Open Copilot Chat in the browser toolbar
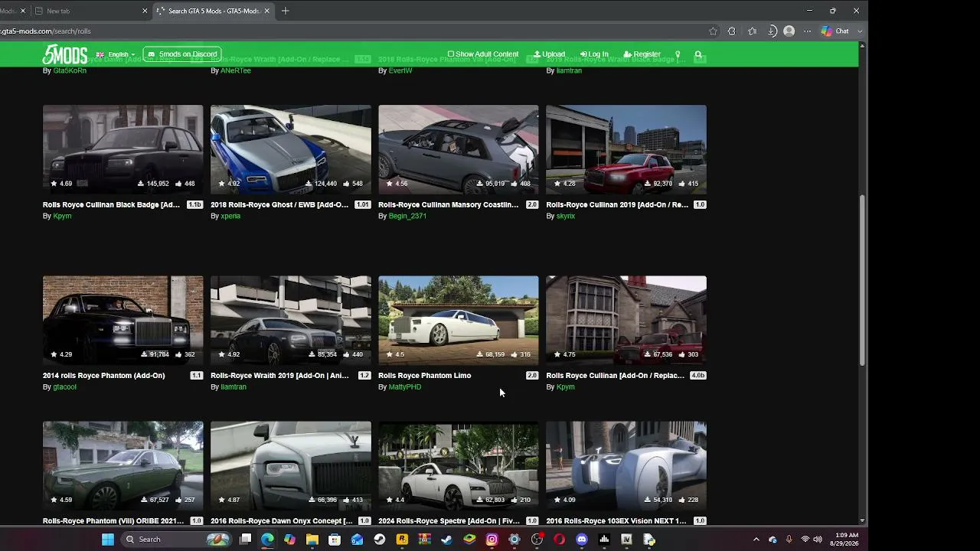This screenshot has height=551, width=980. 835,31
